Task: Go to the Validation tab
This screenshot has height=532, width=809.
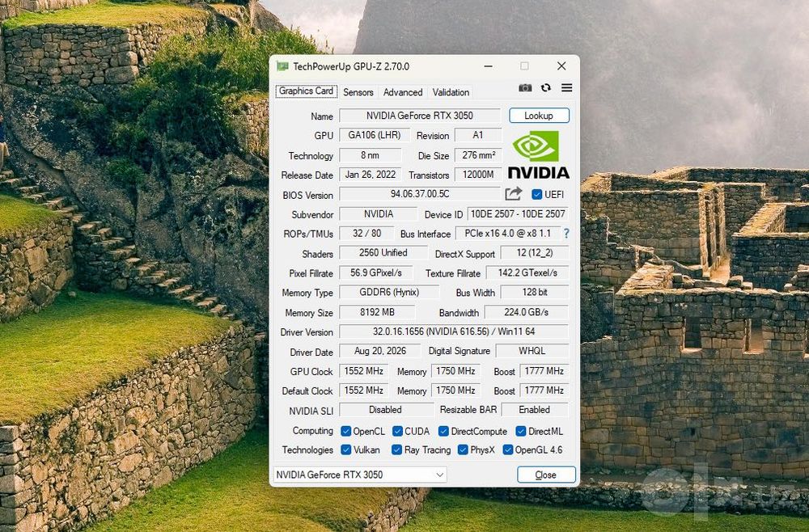Action: (451, 92)
